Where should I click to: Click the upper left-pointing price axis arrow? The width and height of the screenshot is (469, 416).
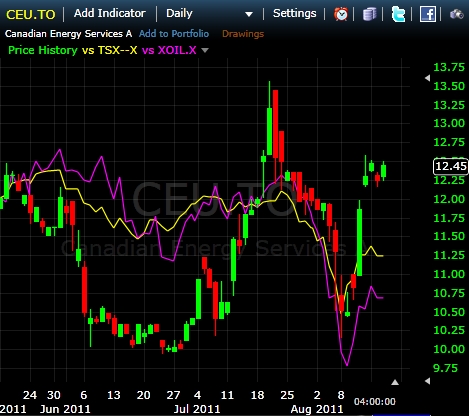pyautogui.click(x=427, y=78)
